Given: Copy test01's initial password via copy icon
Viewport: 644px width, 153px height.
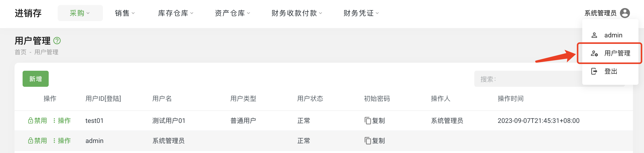Looking at the screenshot, I should tap(367, 121).
